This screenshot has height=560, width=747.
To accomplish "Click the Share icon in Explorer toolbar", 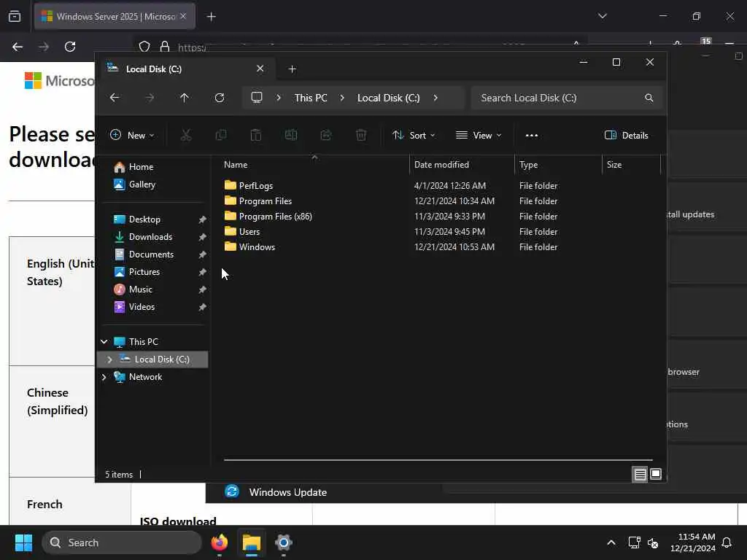I will point(326,135).
